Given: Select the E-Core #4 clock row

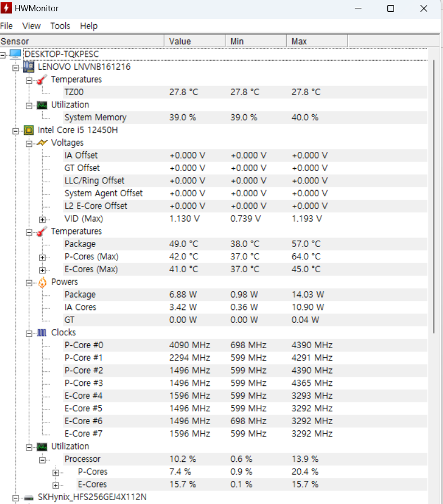Looking at the screenshot, I should click(x=246, y=396).
